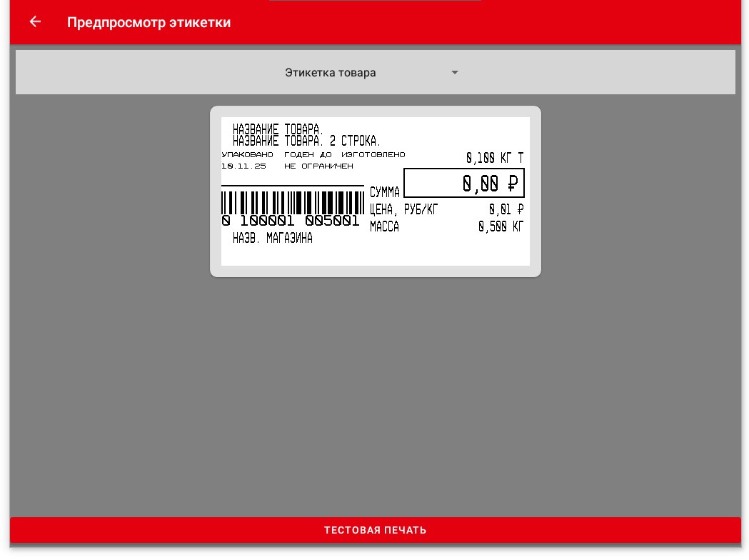Select the tare weight 0,100 КГ Т
This screenshot has height=560, width=749.
pyautogui.click(x=495, y=158)
